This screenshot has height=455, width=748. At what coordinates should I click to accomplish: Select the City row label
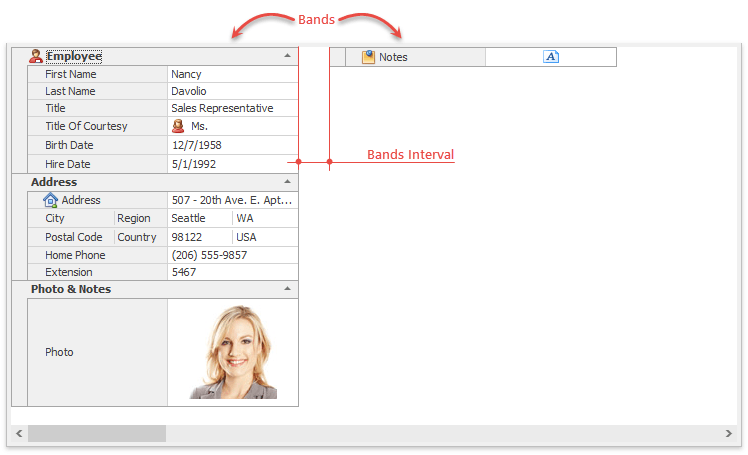(55, 218)
